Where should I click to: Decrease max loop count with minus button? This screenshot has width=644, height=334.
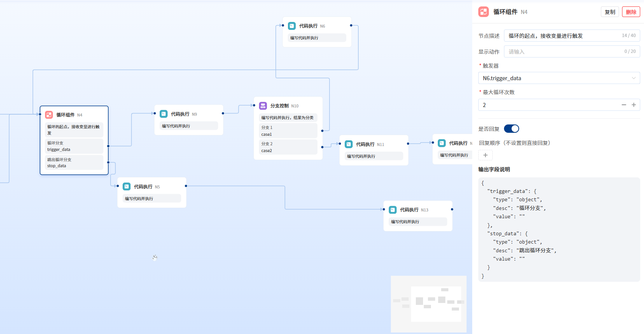(x=624, y=105)
